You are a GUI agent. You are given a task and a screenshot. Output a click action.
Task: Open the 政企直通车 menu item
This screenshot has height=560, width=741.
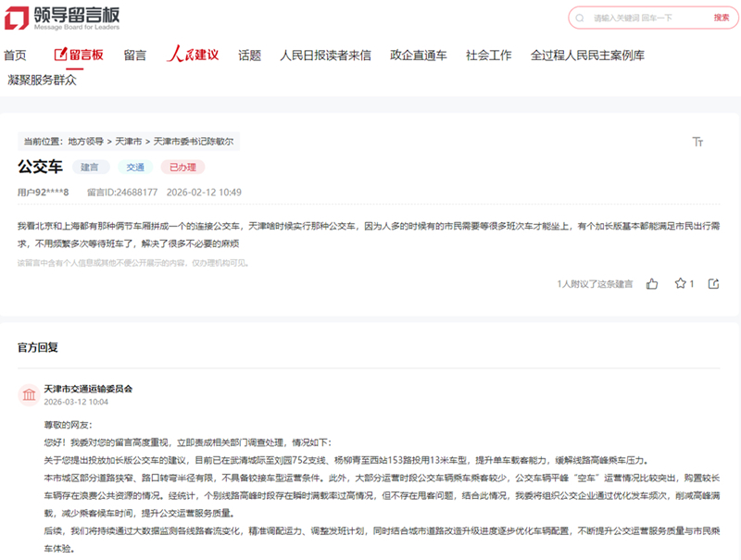[x=419, y=56]
